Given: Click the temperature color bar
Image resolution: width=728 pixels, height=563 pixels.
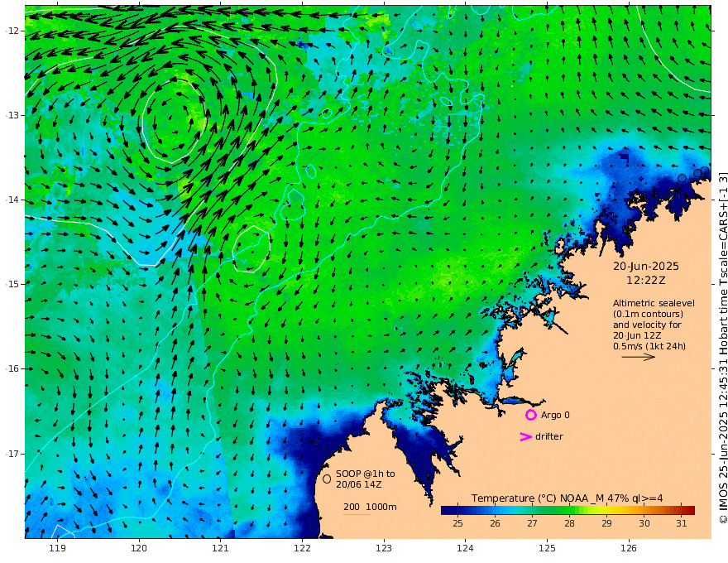Looking at the screenshot, I should (x=568, y=511).
